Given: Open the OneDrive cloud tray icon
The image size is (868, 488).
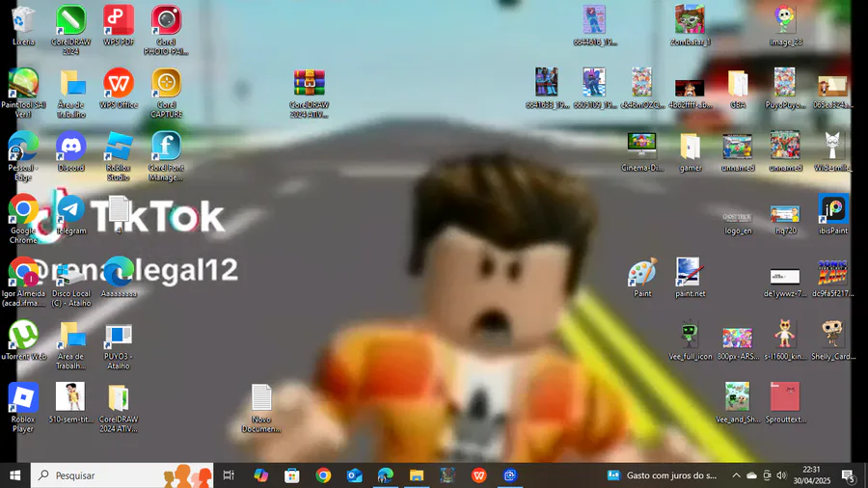Looking at the screenshot, I should [751, 475].
